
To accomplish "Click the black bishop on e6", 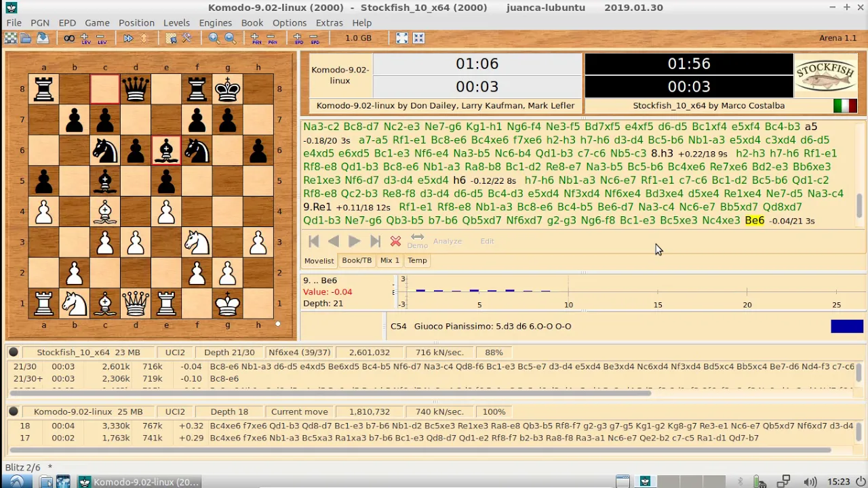I will [166, 150].
